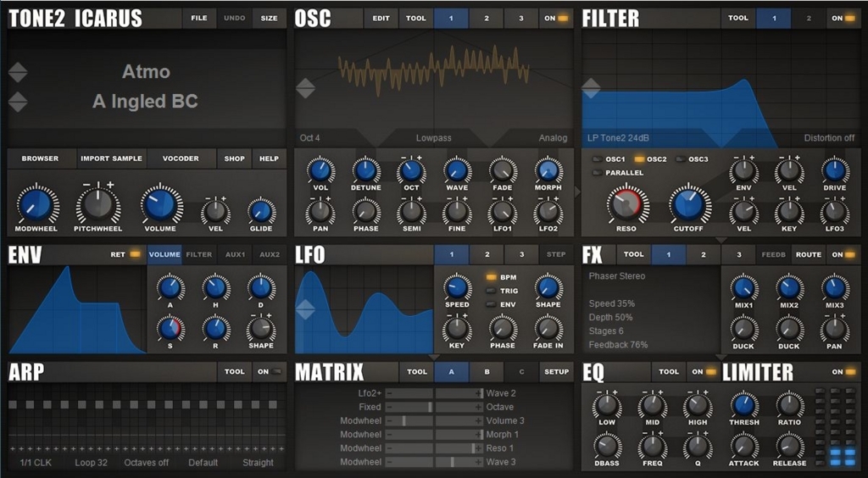Click the master VOLUME knob
This screenshot has width=868, height=478.
[x=160, y=204]
